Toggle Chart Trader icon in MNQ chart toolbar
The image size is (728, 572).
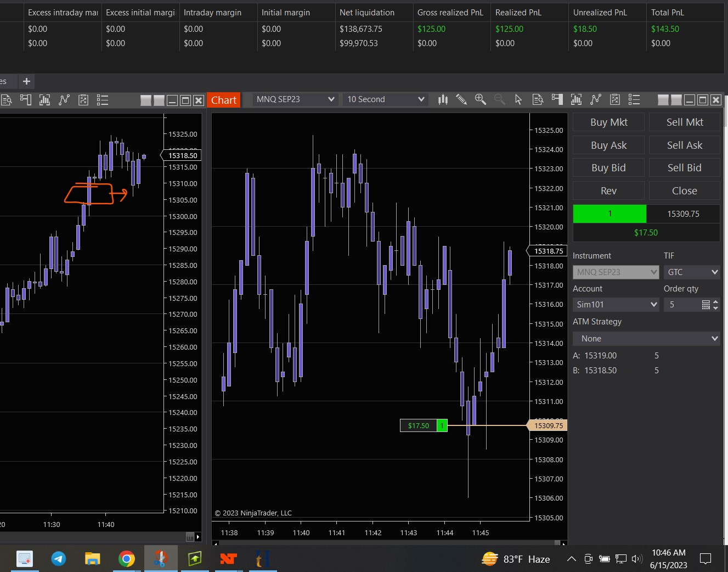[x=557, y=99]
